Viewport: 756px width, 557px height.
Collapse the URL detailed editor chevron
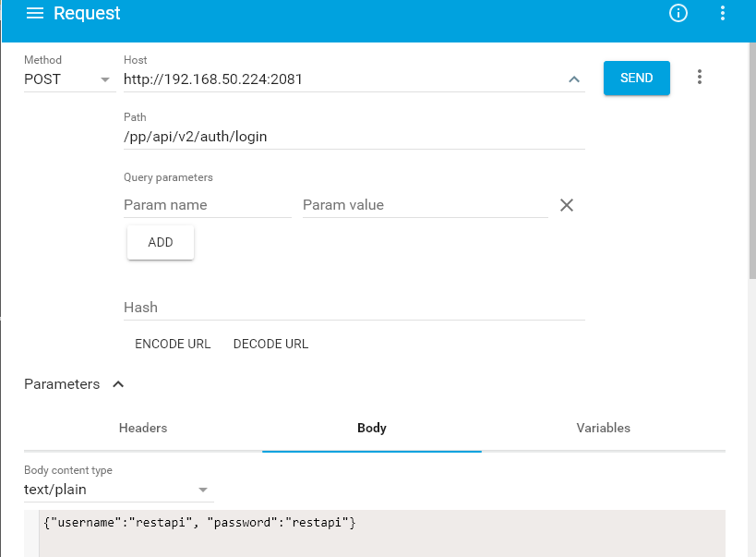(x=574, y=79)
